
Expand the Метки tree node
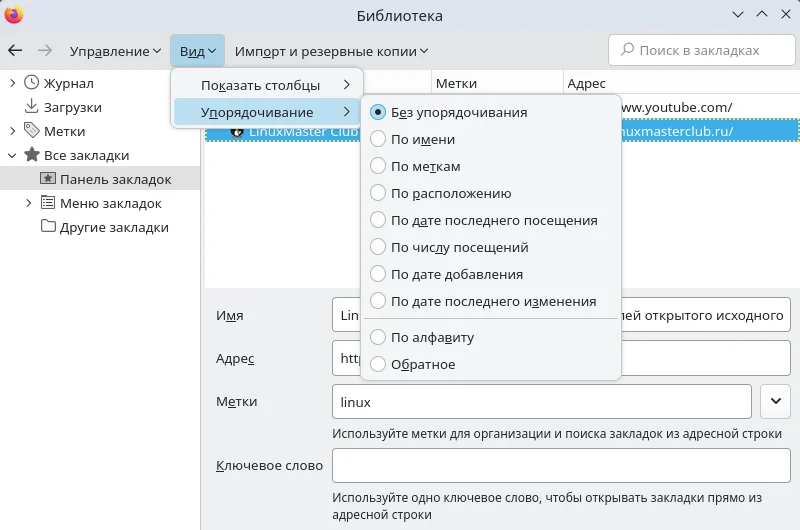coord(13,131)
